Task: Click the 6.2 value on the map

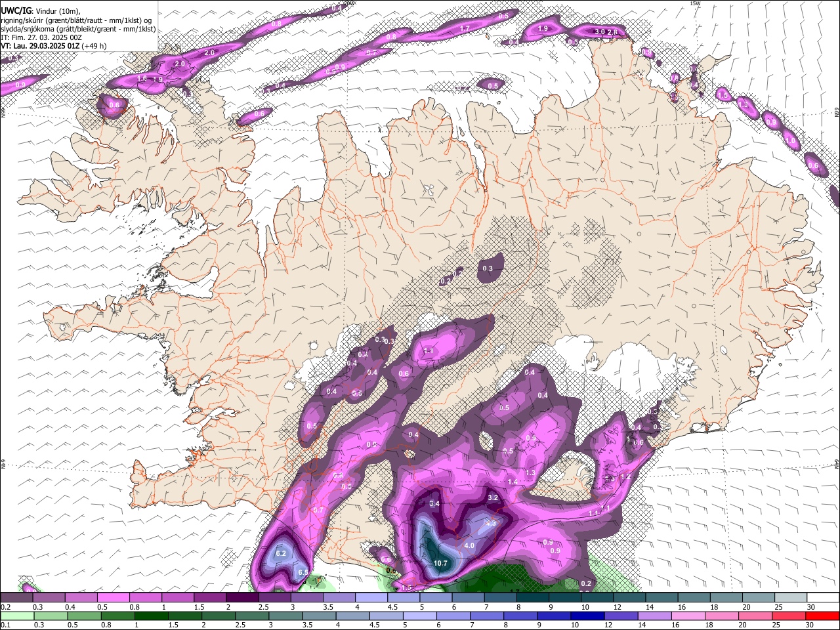Action: coord(281,553)
